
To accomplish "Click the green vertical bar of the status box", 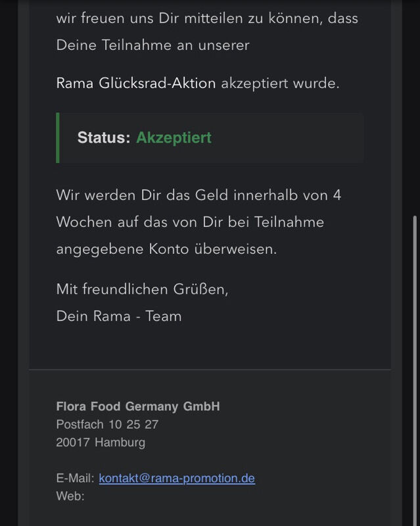I will tap(58, 138).
